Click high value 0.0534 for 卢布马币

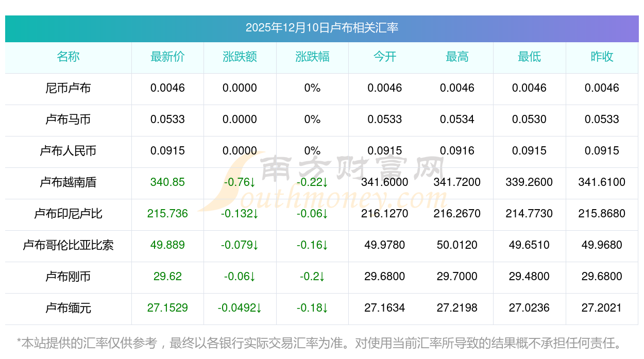(457, 119)
